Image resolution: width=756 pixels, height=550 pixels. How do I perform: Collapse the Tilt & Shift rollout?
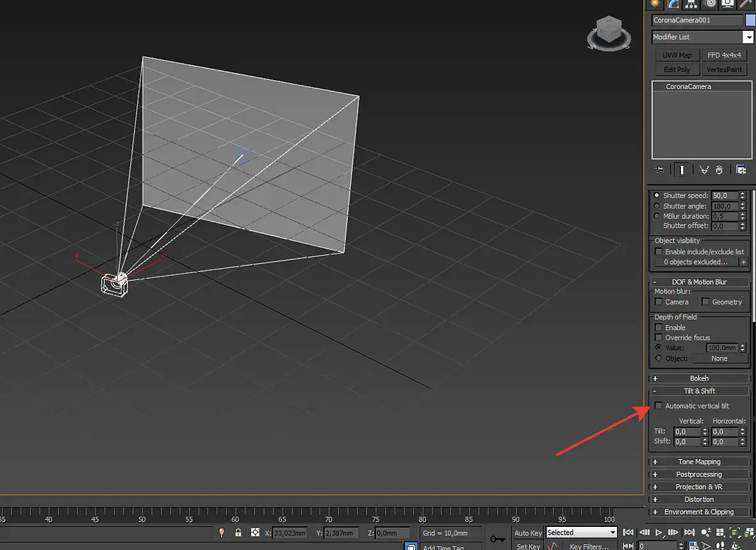pos(699,391)
